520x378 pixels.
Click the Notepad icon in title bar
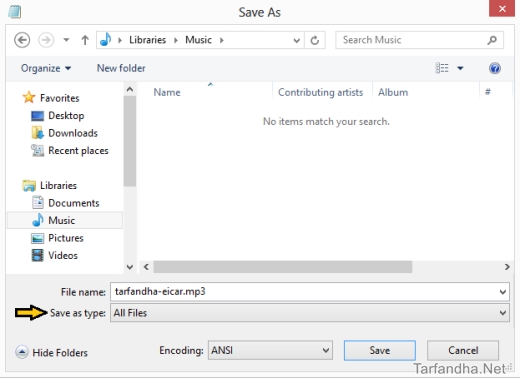pyautogui.click(x=14, y=12)
